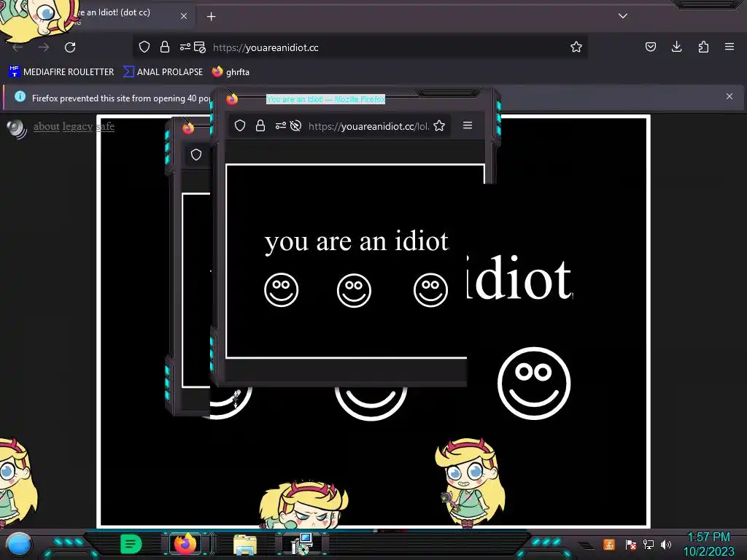The width and height of the screenshot is (747, 560).
Task: Switch to Firefox on the taskbar
Action: (185, 544)
